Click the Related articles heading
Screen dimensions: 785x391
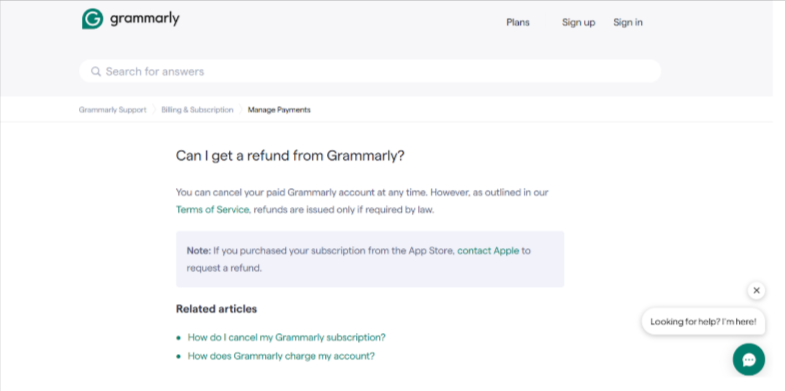pyautogui.click(x=216, y=309)
